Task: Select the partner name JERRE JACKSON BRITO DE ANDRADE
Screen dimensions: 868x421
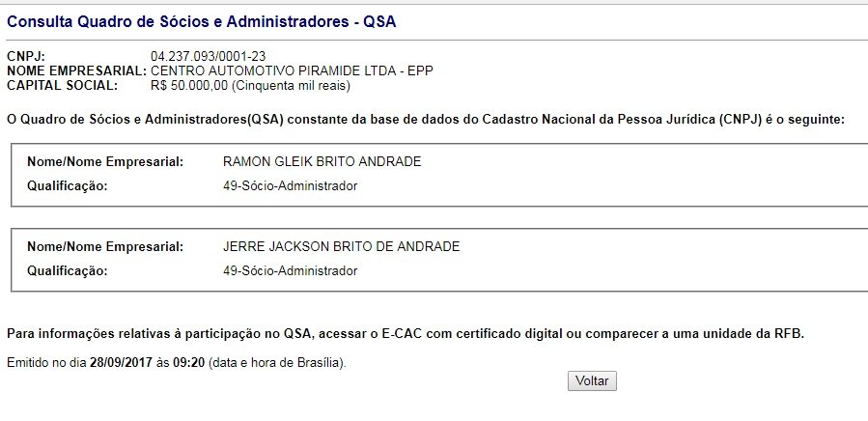Action: click(341, 246)
